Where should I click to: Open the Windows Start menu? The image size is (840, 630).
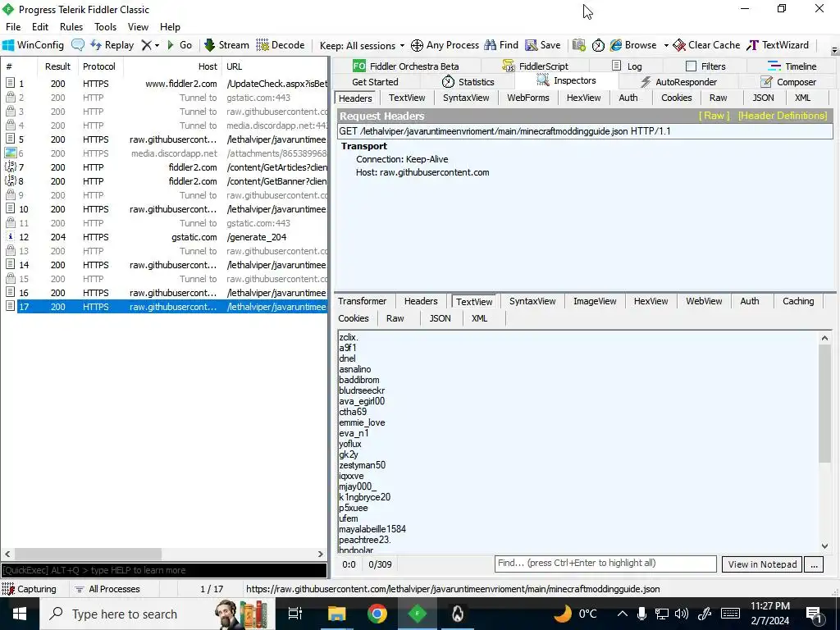point(20,614)
